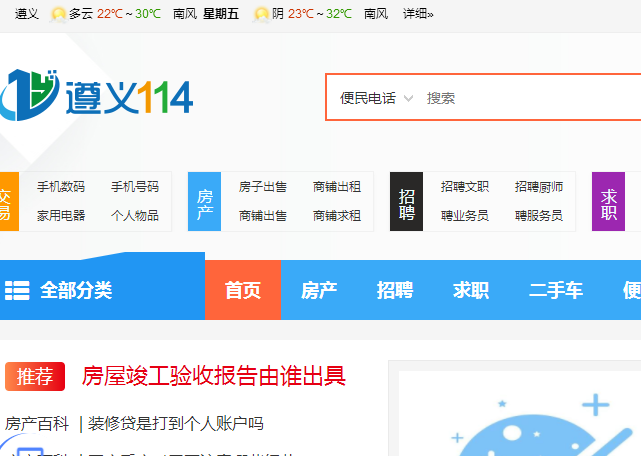Click the 22℃~30℃ temperature range text

129,14
